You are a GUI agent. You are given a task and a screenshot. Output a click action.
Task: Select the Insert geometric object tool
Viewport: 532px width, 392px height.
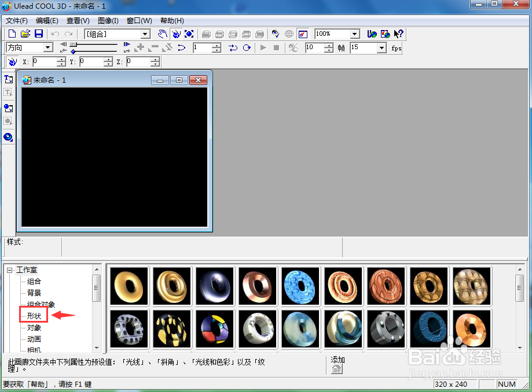[8, 137]
